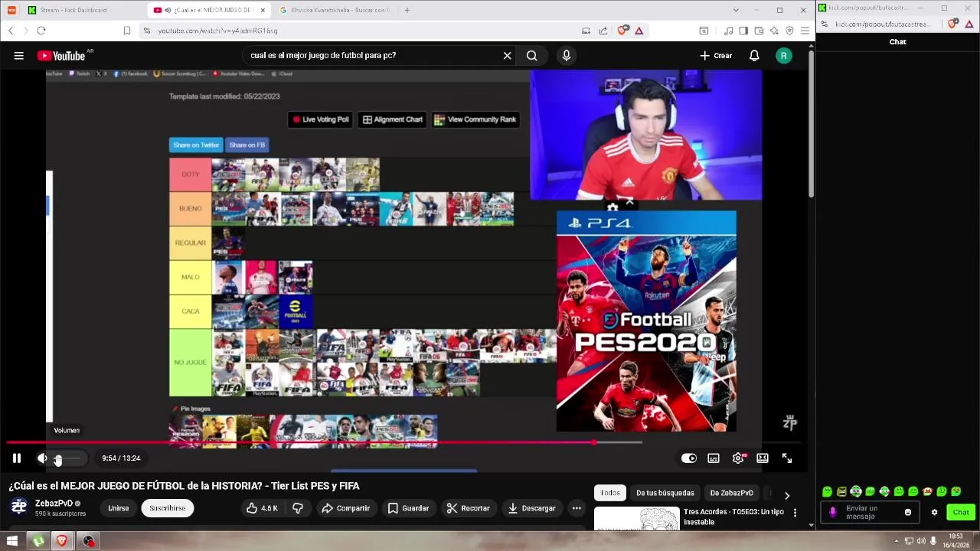Adjust the player volume slider
The image size is (980, 551).
tap(67, 458)
